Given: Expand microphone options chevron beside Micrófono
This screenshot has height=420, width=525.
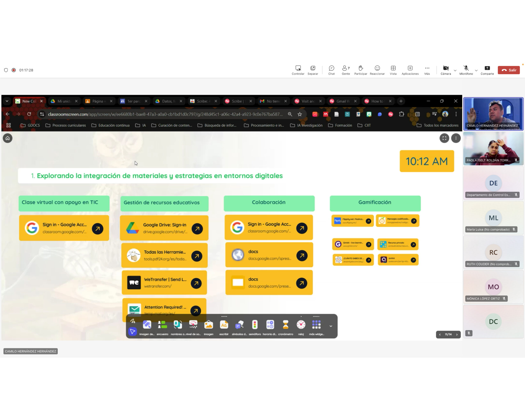Looking at the screenshot, I should tap(476, 71).
